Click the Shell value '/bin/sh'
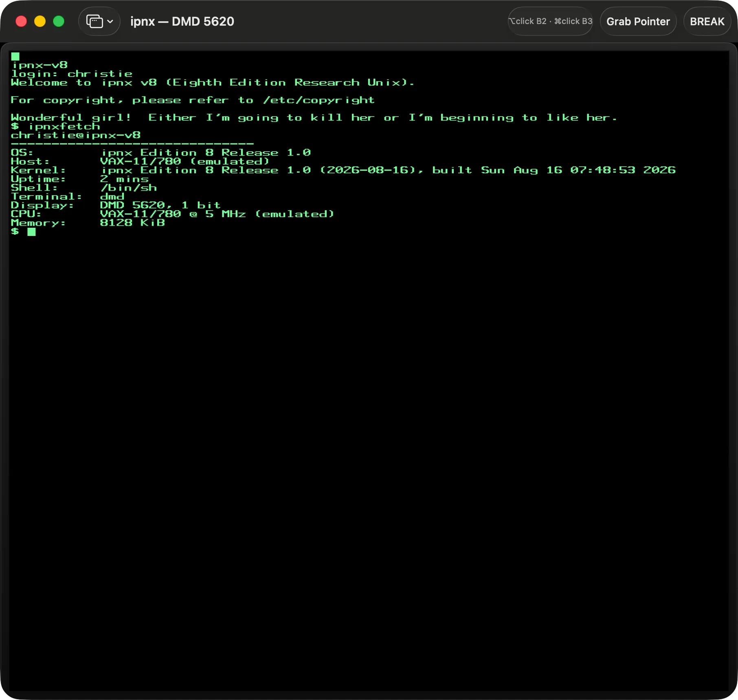Image resolution: width=738 pixels, height=700 pixels. coord(129,188)
